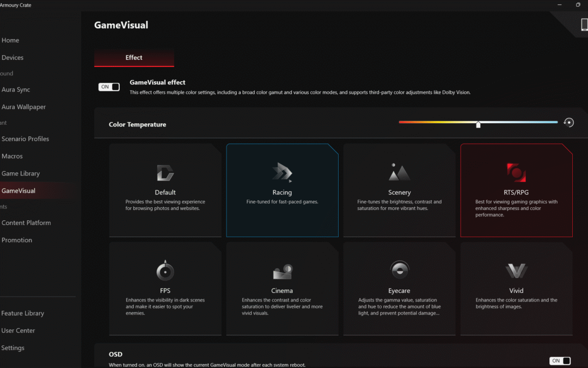This screenshot has height=368, width=588.
Task: Pick the Scenery mode icon
Action: pos(399,173)
